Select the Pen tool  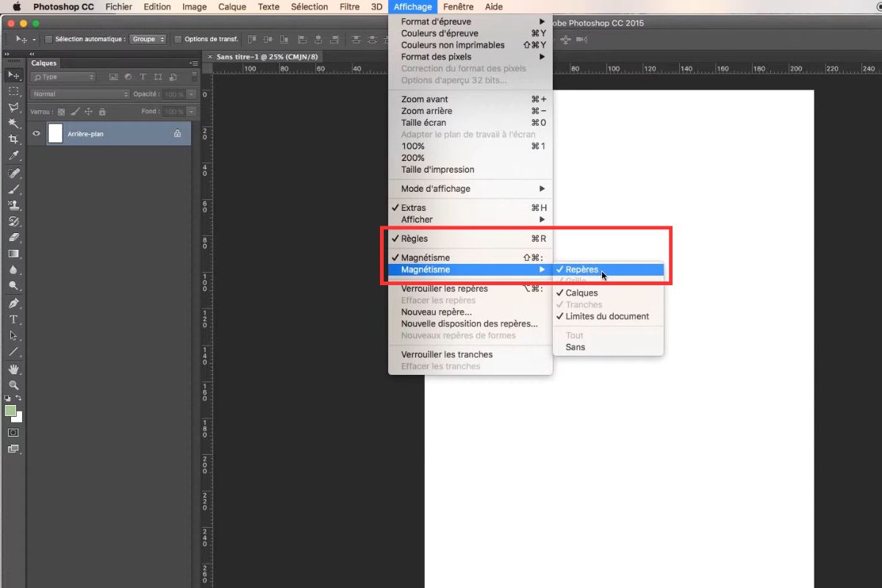pos(13,303)
